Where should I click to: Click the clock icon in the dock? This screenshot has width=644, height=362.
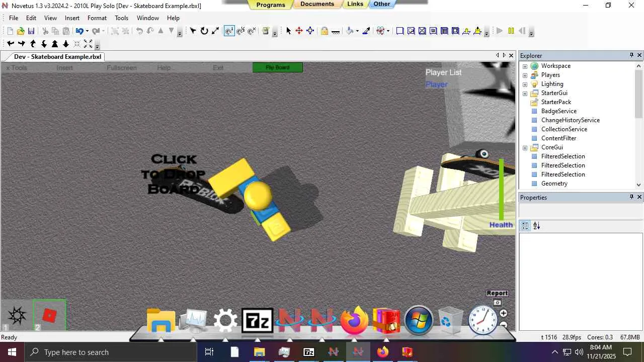tap(482, 321)
